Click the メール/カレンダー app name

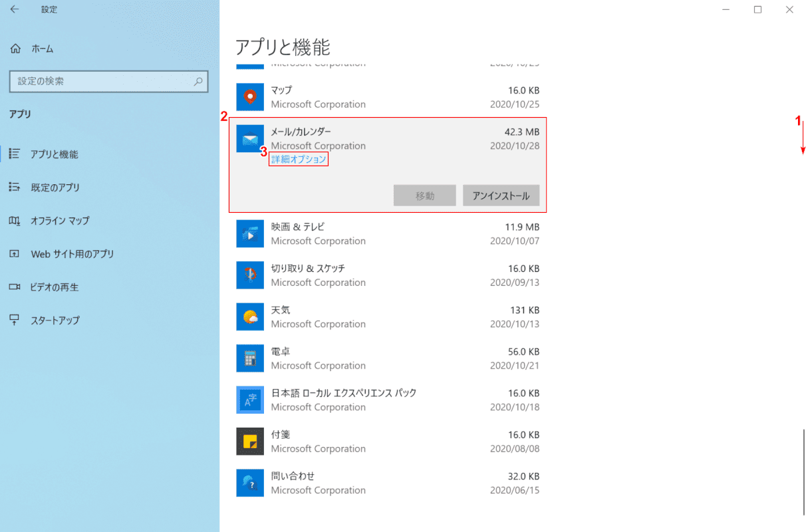pos(301,131)
